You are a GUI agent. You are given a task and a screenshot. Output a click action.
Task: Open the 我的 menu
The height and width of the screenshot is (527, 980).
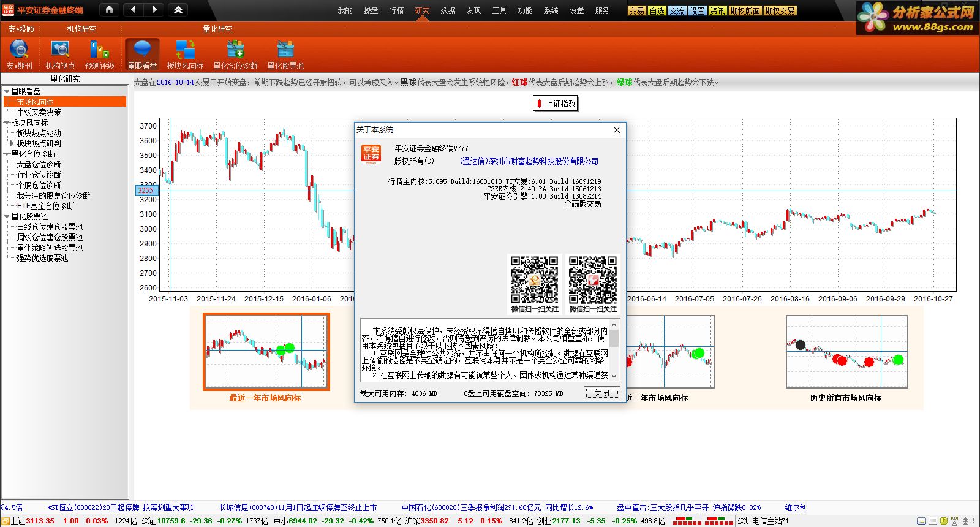coord(345,10)
